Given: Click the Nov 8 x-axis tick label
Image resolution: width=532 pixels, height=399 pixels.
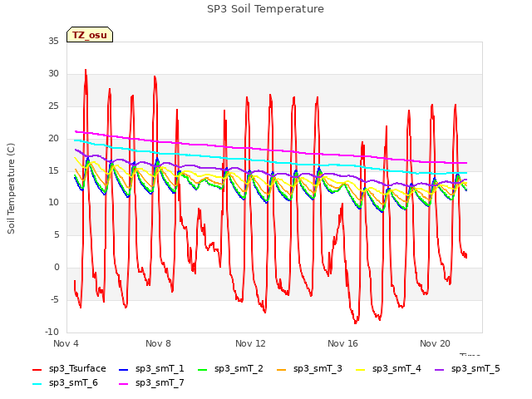Looking at the screenshot, I should (158, 343).
